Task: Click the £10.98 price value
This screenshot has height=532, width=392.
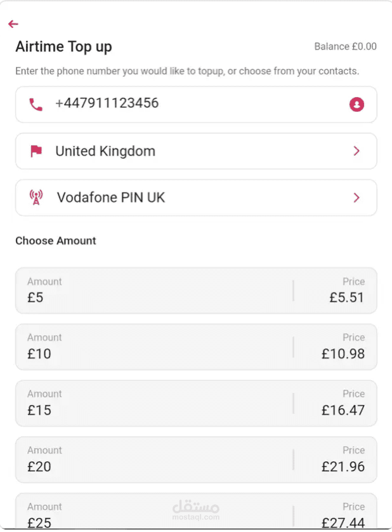Action: (343, 354)
